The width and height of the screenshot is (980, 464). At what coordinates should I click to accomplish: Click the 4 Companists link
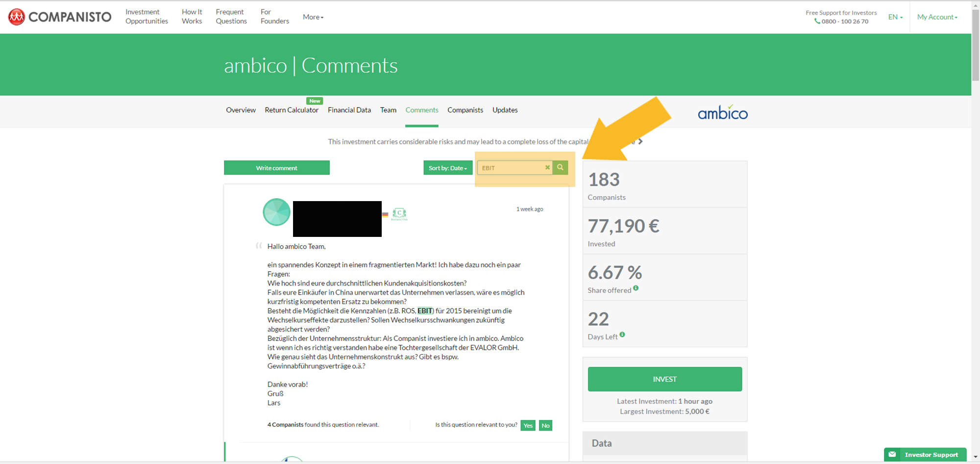click(285, 425)
